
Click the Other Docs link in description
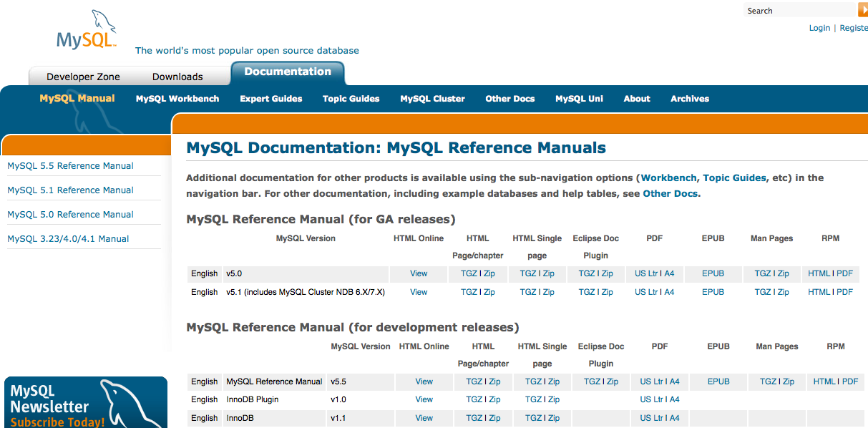pos(670,193)
